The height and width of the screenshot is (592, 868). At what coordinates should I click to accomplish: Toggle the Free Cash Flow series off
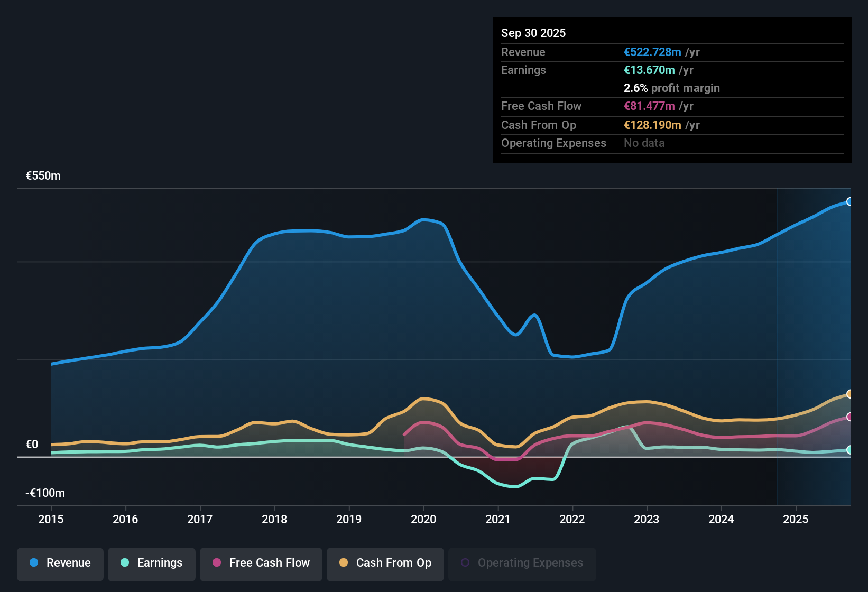click(x=261, y=563)
